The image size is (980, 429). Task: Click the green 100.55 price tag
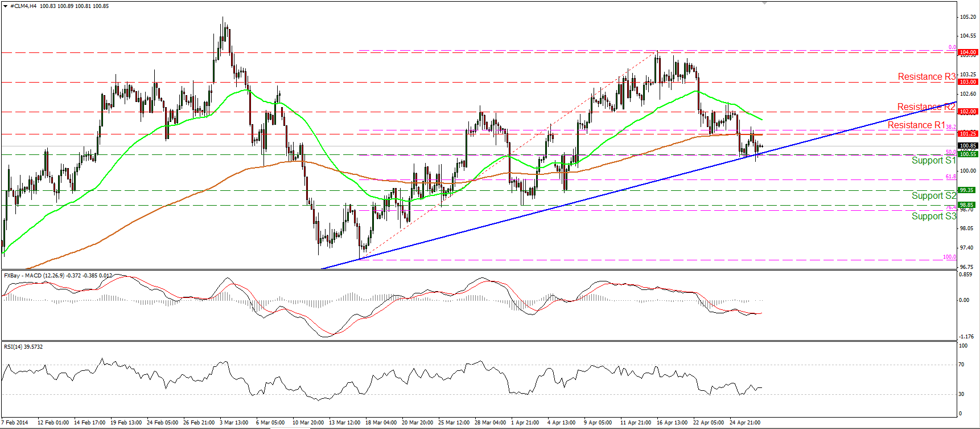(968, 154)
